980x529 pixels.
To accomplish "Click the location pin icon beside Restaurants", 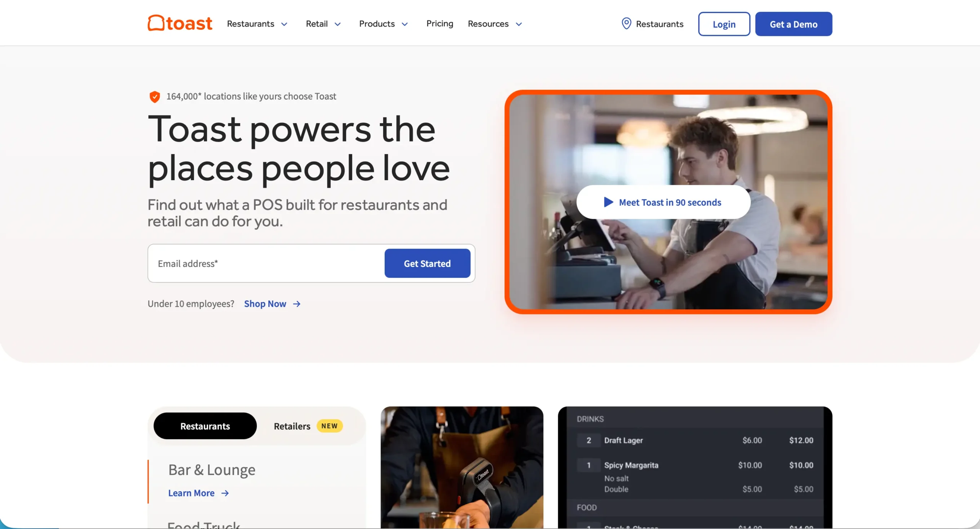I will click(626, 24).
